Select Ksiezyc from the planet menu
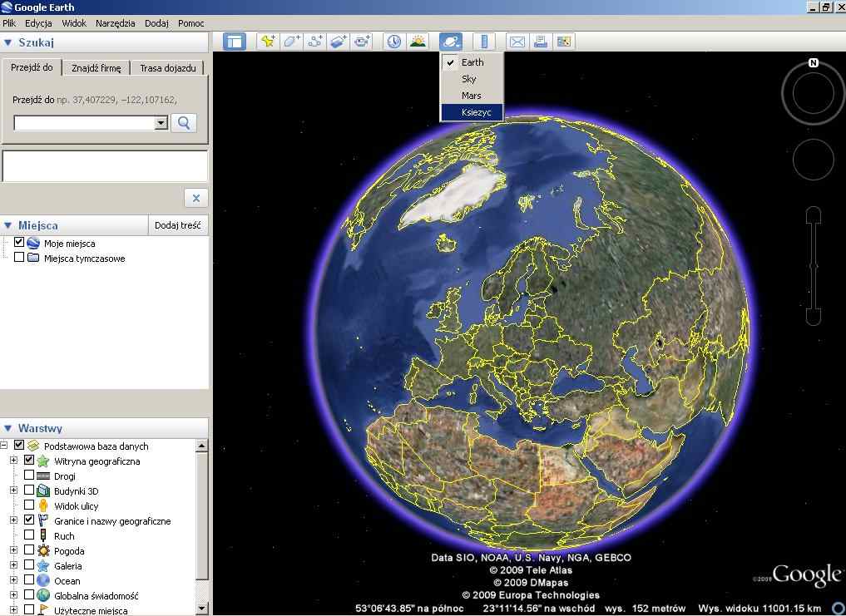 tap(476, 112)
